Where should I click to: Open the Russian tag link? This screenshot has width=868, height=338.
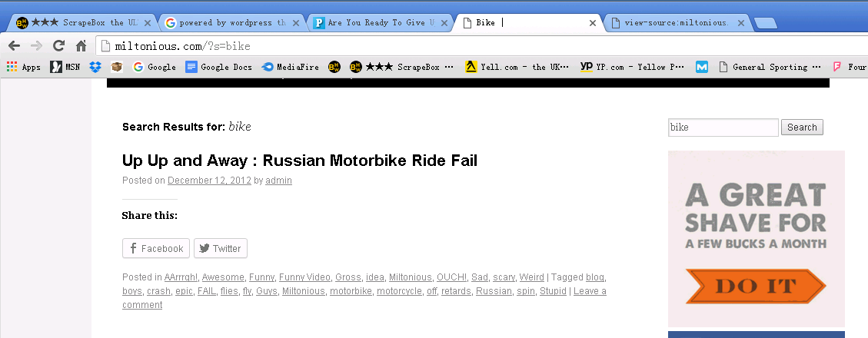[494, 291]
